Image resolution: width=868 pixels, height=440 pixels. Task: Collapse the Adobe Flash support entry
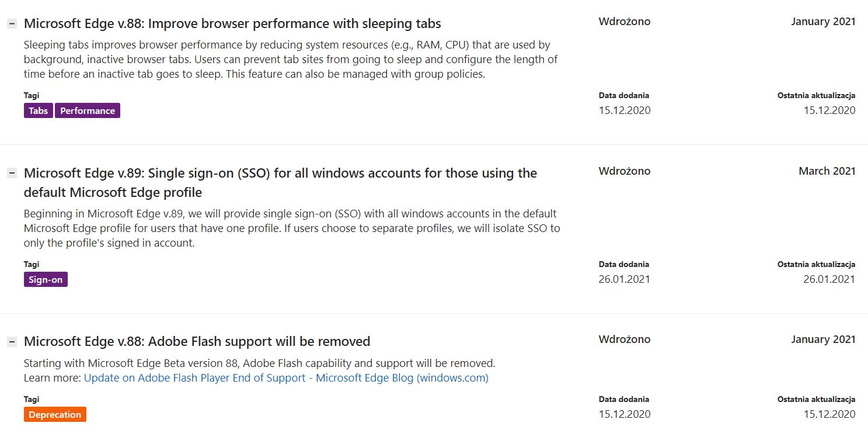tap(12, 342)
